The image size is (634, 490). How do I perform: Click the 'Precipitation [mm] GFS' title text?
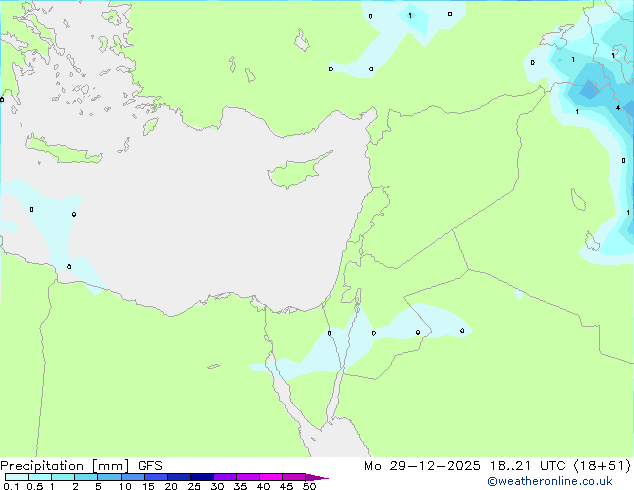point(81,466)
